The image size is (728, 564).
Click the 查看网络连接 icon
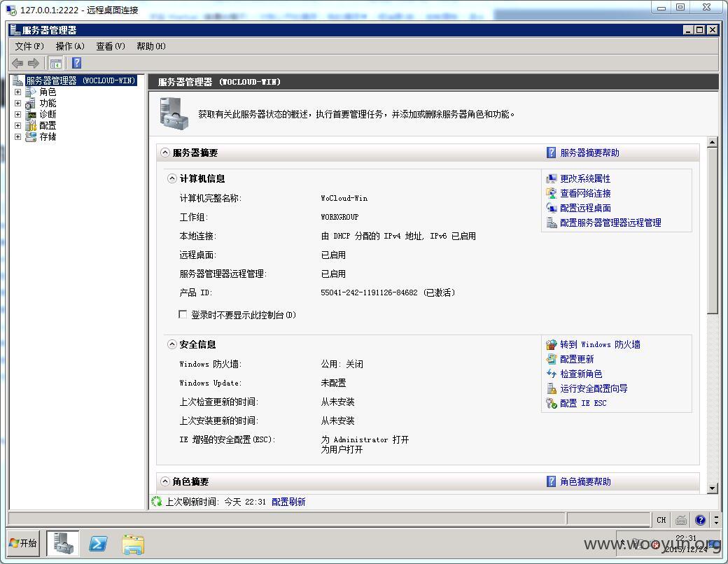click(551, 193)
